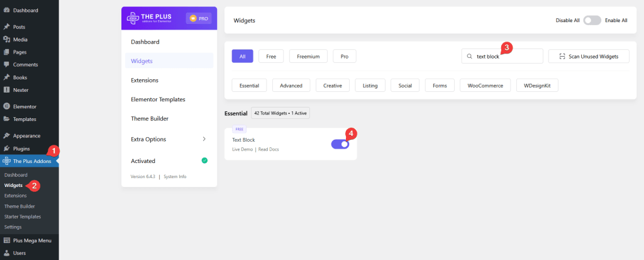
Task: Select the Freemium filter tab
Action: tap(308, 57)
